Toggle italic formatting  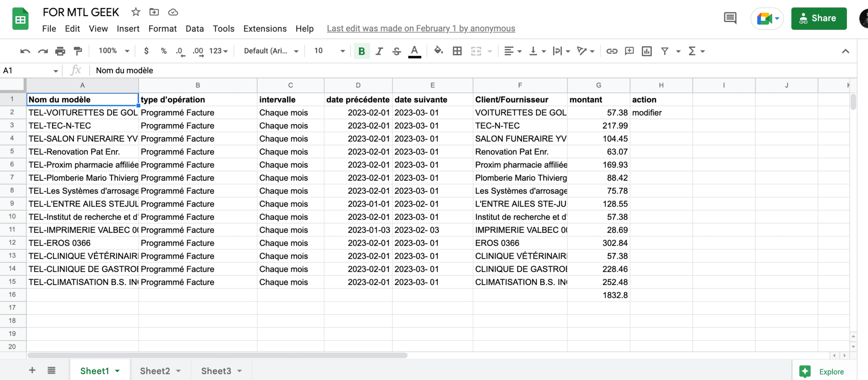click(x=379, y=51)
